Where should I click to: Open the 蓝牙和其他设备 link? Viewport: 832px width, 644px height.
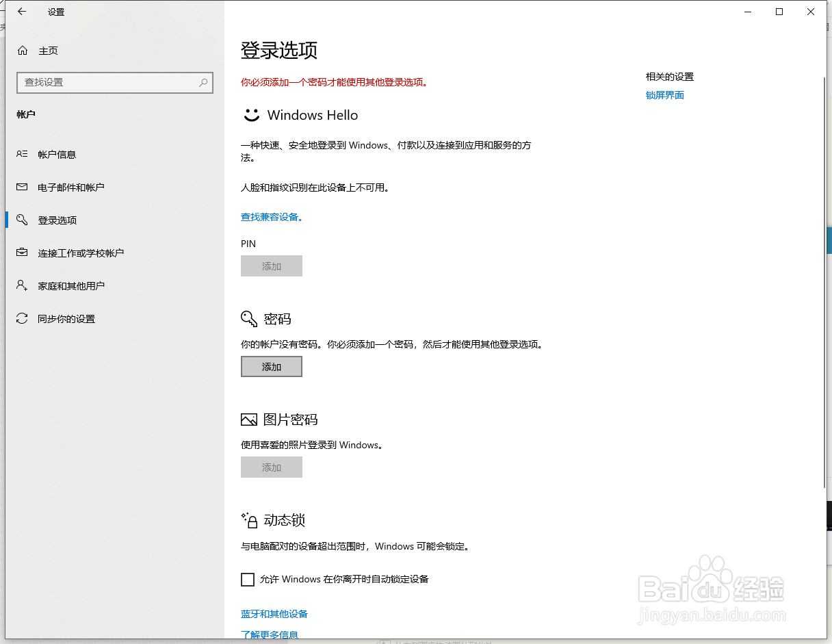(274, 614)
